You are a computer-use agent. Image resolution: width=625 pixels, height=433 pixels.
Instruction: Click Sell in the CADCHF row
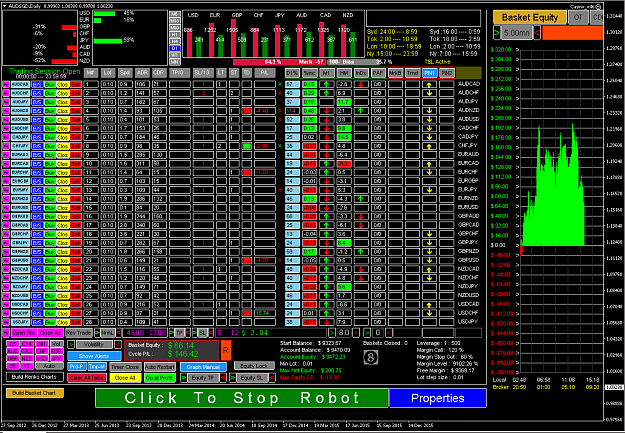(76, 128)
